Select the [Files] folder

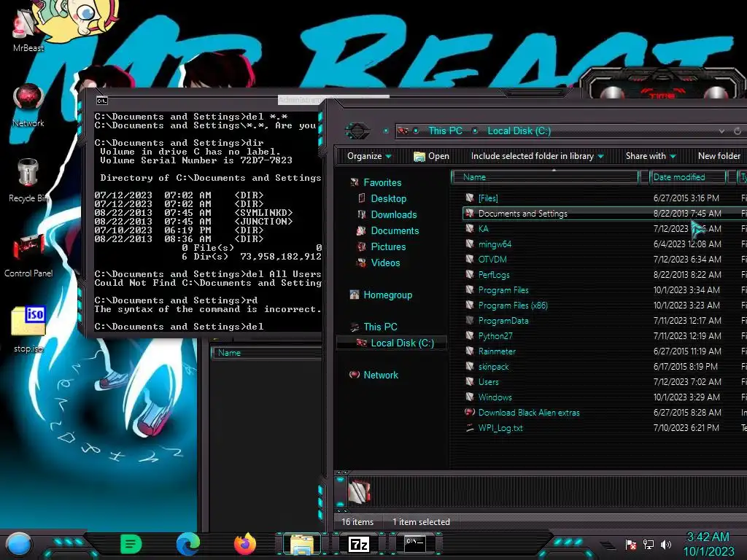488,198
